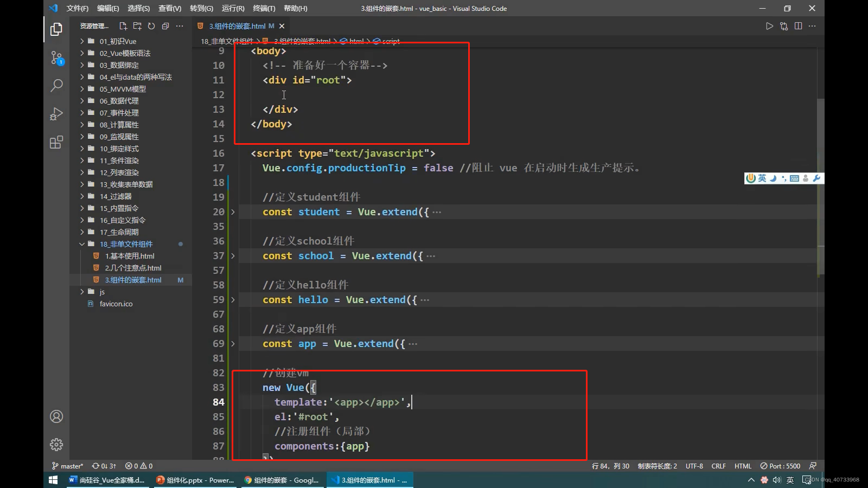Refresh the explorer file tree
This screenshot has width=868, height=488.
pos(151,26)
